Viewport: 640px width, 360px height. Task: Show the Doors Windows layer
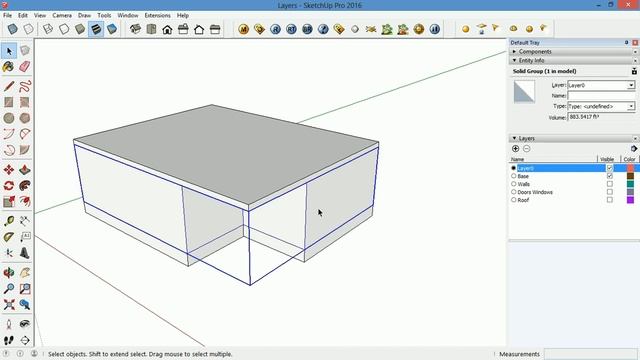(x=609, y=192)
